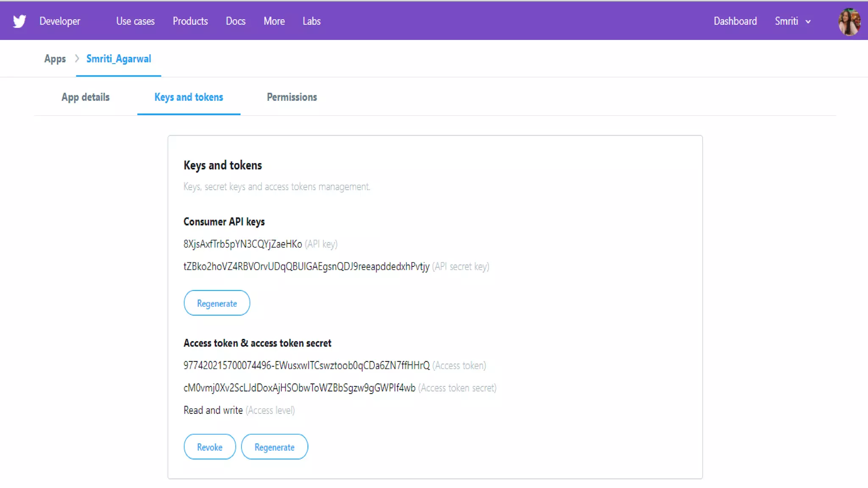Go to Labs page

312,21
